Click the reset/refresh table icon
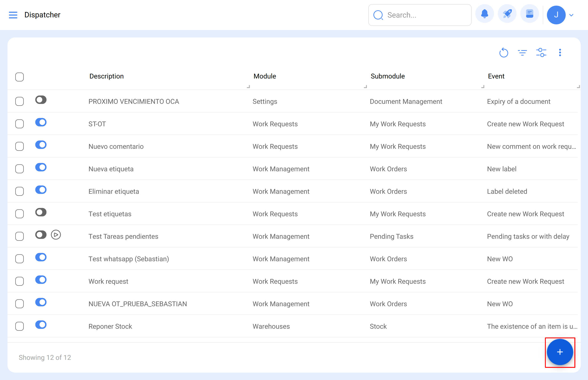Viewport: 588px width, 380px height. [504, 52]
